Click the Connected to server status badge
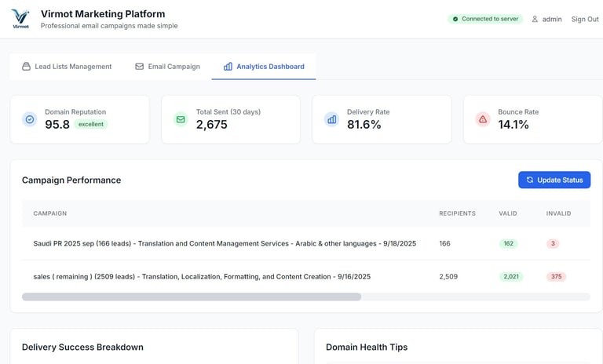 [x=484, y=19]
